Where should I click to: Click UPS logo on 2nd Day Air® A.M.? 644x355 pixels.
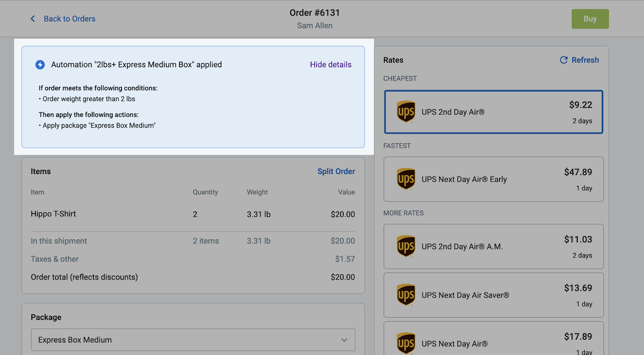tap(406, 246)
